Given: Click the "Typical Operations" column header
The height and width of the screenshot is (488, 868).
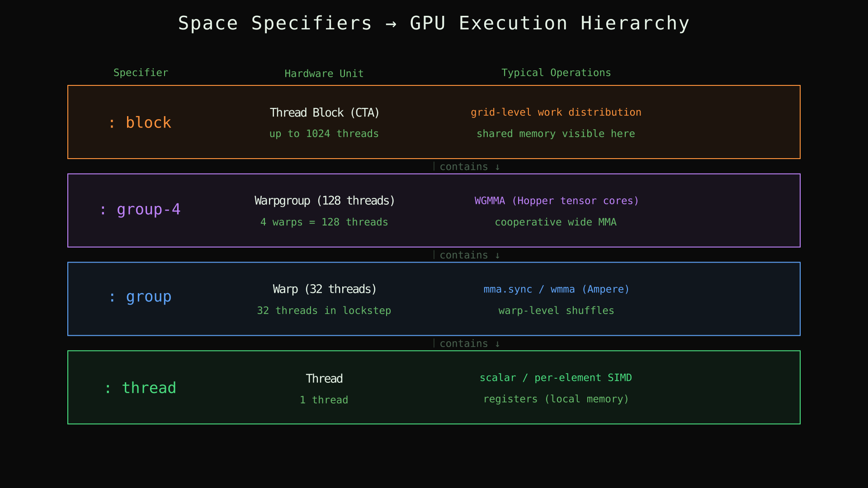Looking at the screenshot, I should (x=556, y=72).
